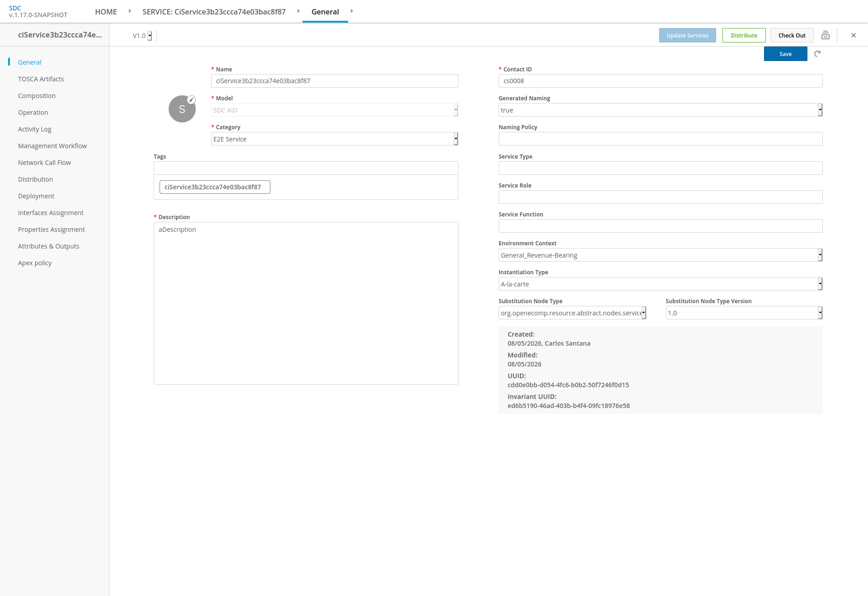Viewport: 868px width, 596px height.
Task: Open the Environment Context dropdown
Action: click(660, 255)
